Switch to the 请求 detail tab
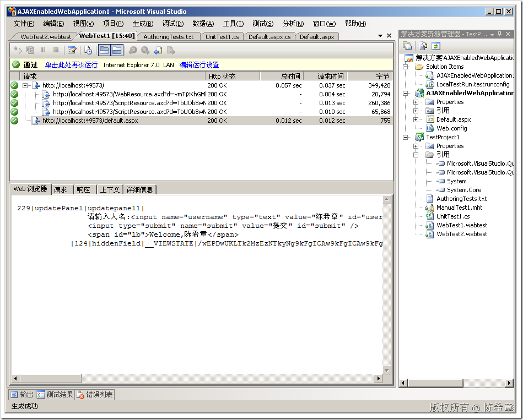523x420 pixels. pos(61,189)
